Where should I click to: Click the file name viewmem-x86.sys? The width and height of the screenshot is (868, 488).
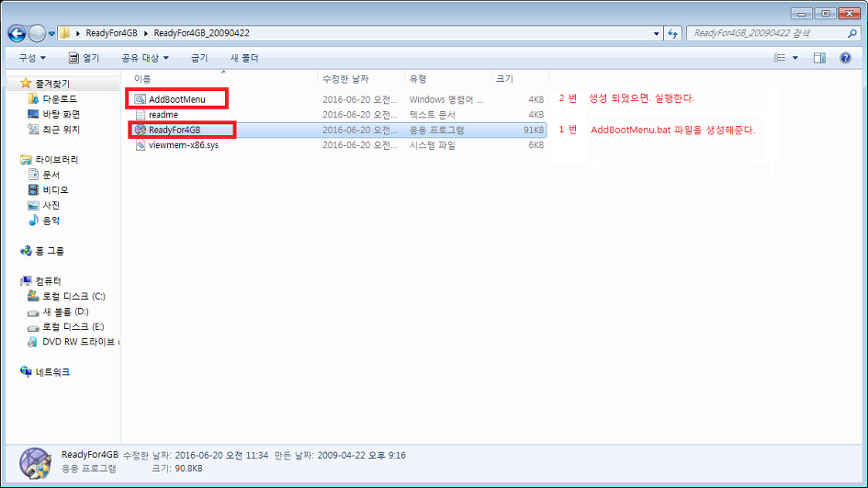pyautogui.click(x=183, y=145)
